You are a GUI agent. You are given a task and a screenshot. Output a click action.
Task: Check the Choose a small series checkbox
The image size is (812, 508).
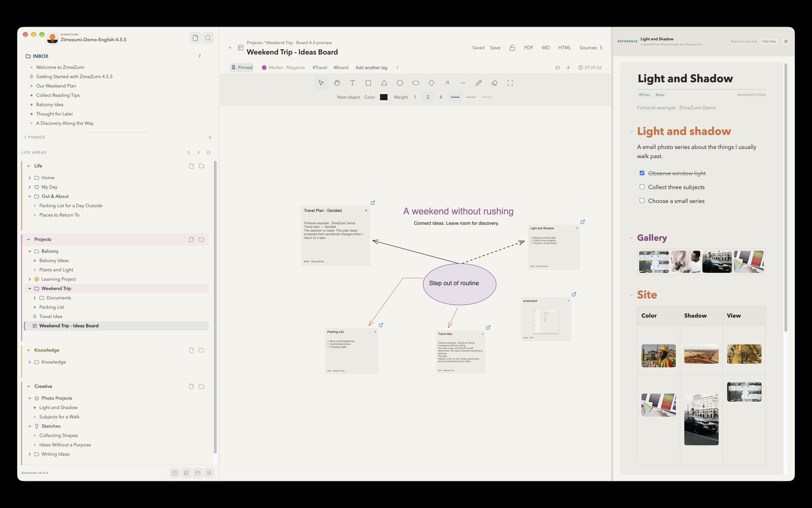642,200
